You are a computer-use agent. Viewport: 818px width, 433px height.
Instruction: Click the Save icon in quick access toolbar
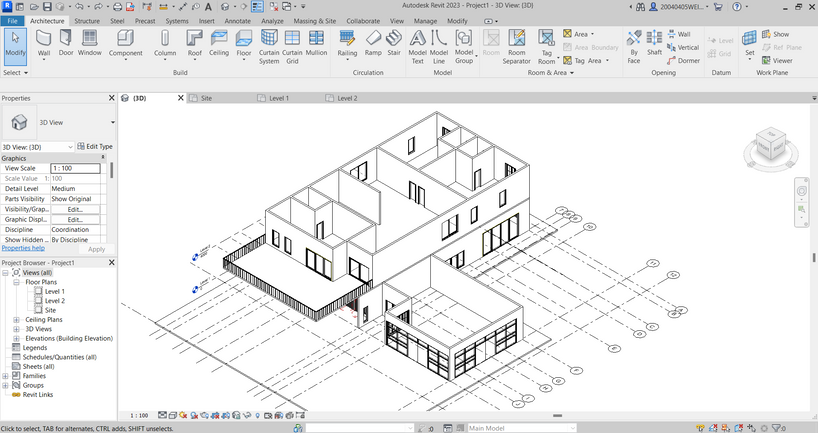click(x=47, y=7)
